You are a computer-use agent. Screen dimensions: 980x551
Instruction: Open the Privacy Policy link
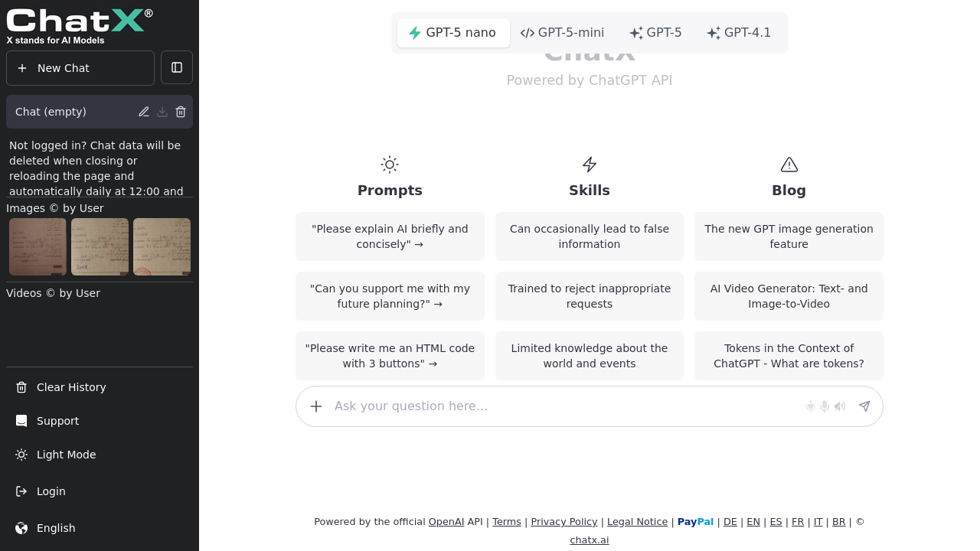click(x=563, y=522)
